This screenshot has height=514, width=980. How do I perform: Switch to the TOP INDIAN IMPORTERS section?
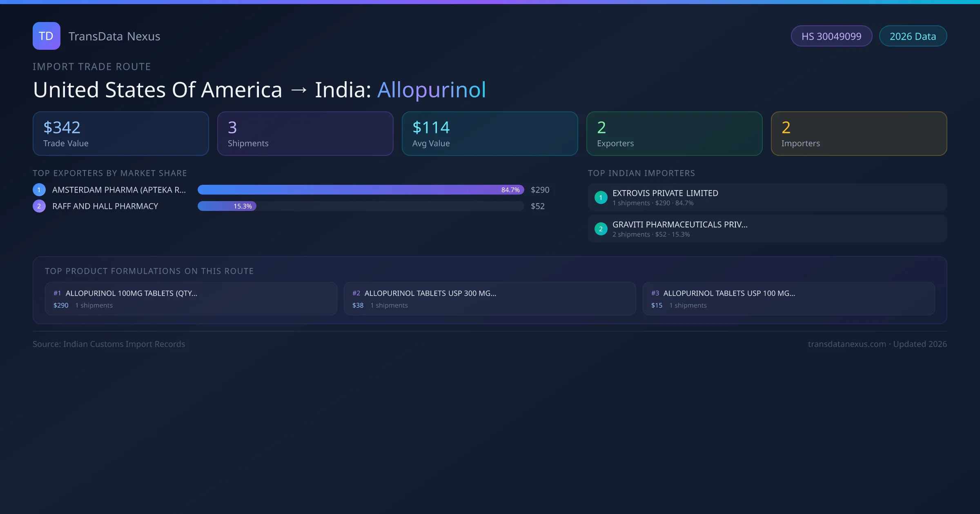coord(641,173)
